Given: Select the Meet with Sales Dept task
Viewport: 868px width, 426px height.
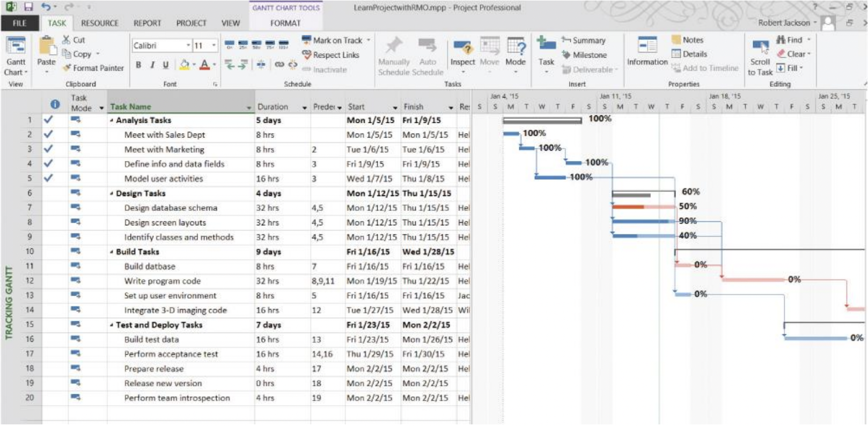Looking at the screenshot, I should coord(165,135).
